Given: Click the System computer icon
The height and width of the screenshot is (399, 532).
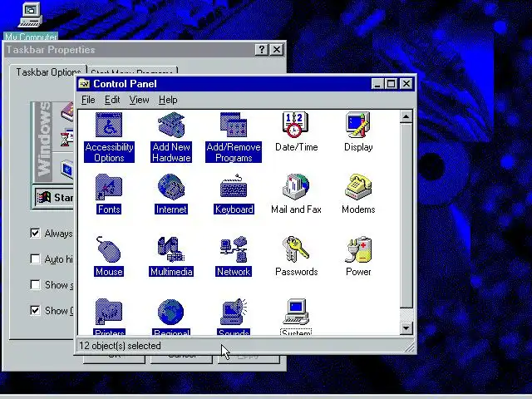Looking at the screenshot, I should (296, 312).
